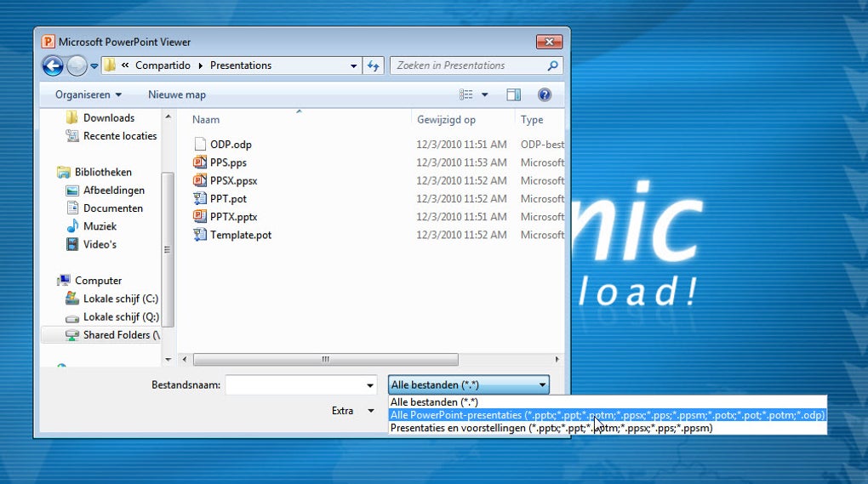Click the Compartido breadcrumb
The width and height of the screenshot is (868, 484).
[163, 65]
